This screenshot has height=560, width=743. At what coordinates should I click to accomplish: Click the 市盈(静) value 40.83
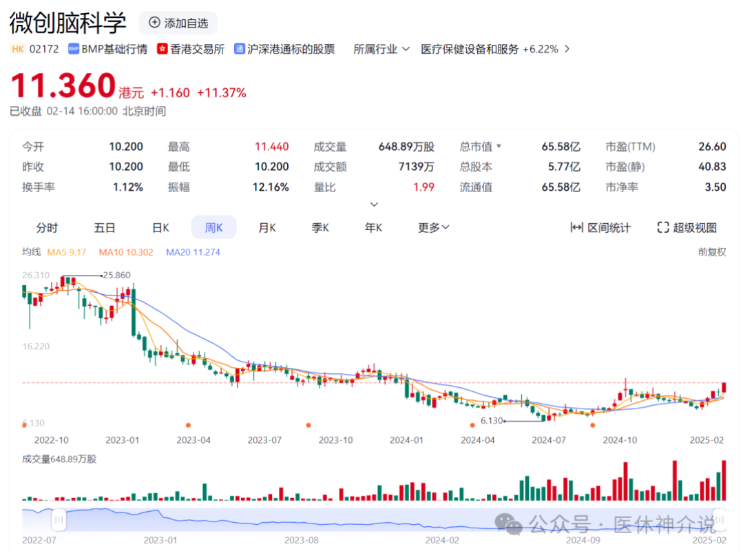[712, 167]
